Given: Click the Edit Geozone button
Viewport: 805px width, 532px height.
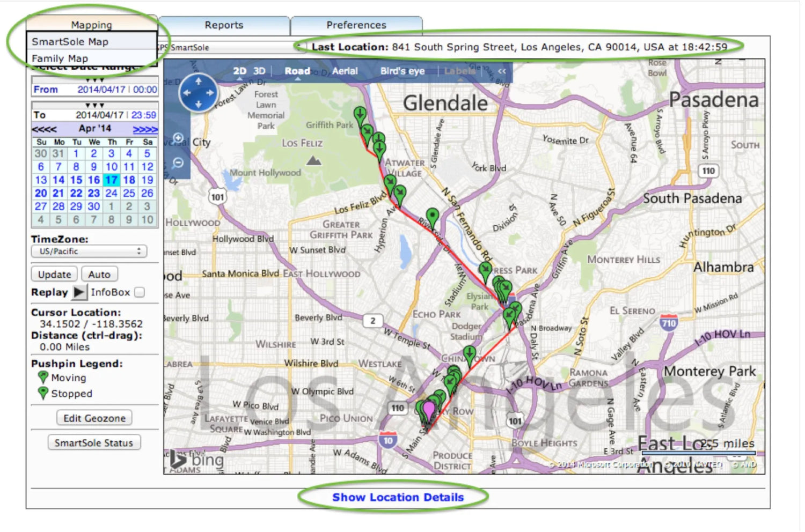Looking at the screenshot, I should pyautogui.click(x=94, y=418).
